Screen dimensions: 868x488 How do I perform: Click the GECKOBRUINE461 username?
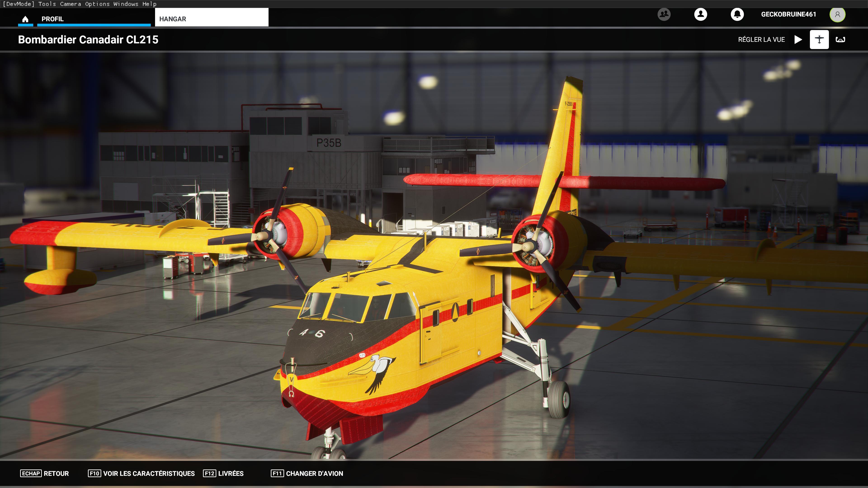[x=788, y=14]
